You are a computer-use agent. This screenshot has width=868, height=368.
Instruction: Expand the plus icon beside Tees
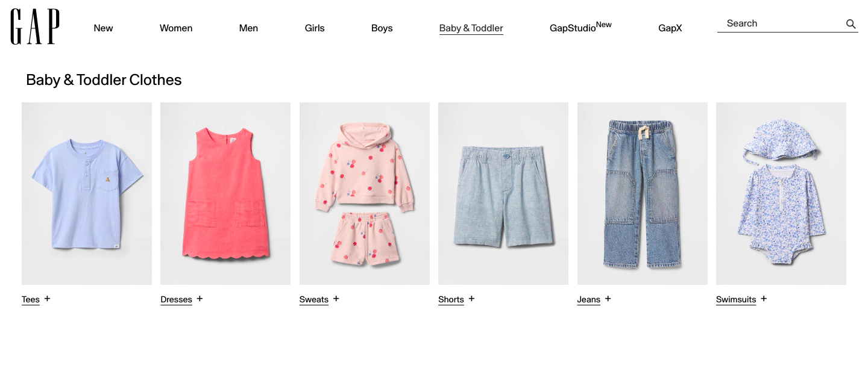(x=47, y=299)
